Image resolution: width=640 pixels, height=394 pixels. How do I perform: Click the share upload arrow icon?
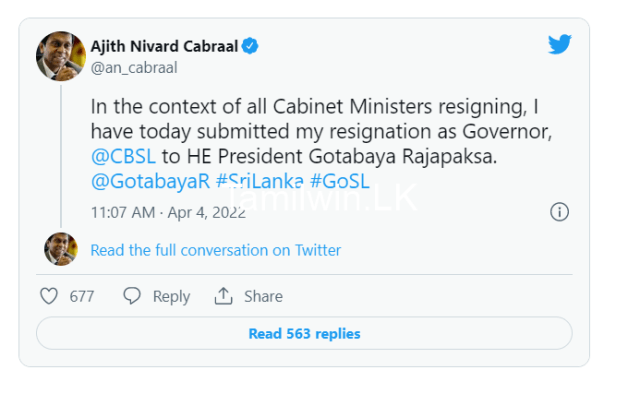[x=223, y=296]
